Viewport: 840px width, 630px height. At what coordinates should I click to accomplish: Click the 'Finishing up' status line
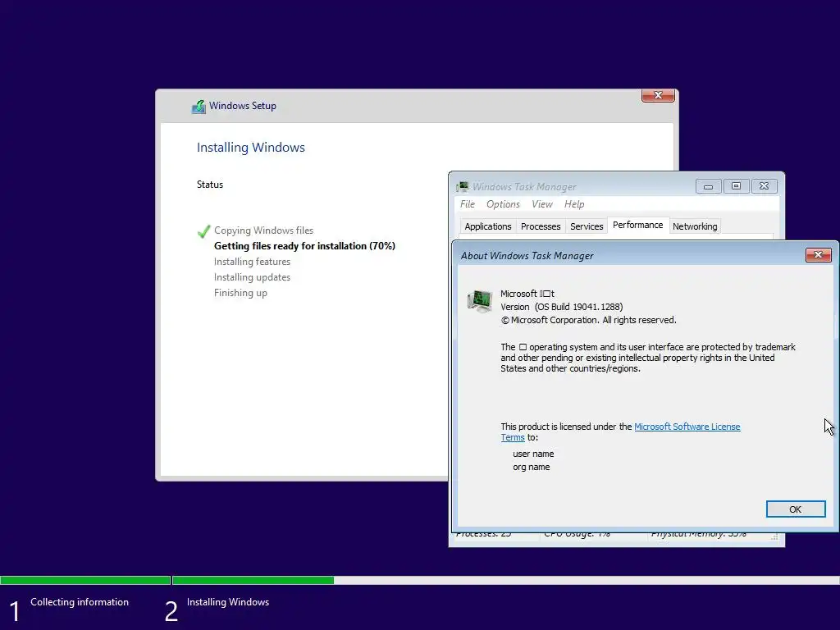pos(240,293)
